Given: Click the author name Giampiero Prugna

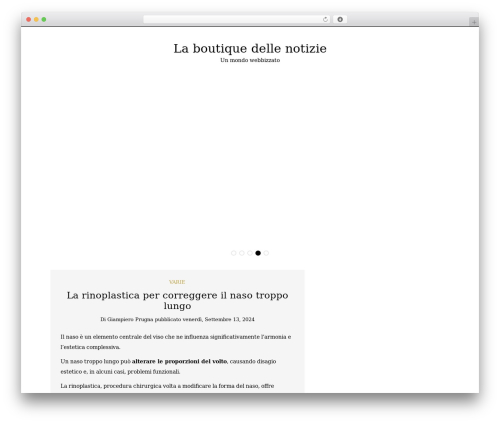Looking at the screenshot, I should (130, 319).
